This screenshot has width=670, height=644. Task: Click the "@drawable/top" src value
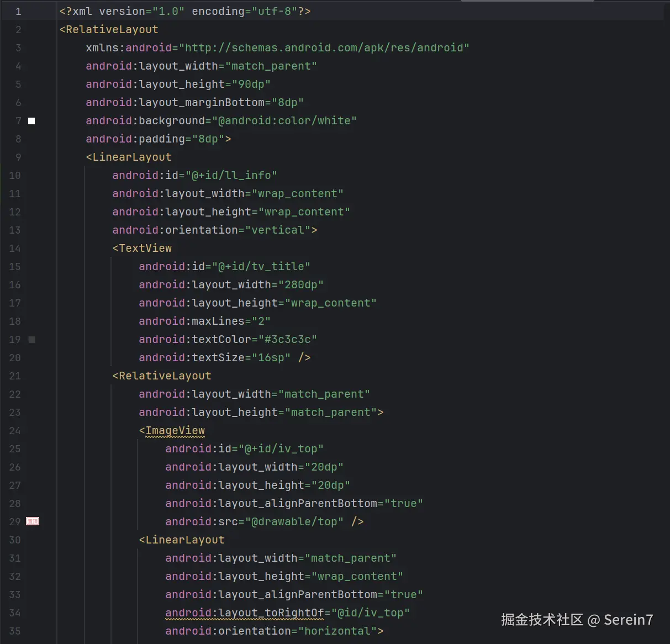coord(294,521)
